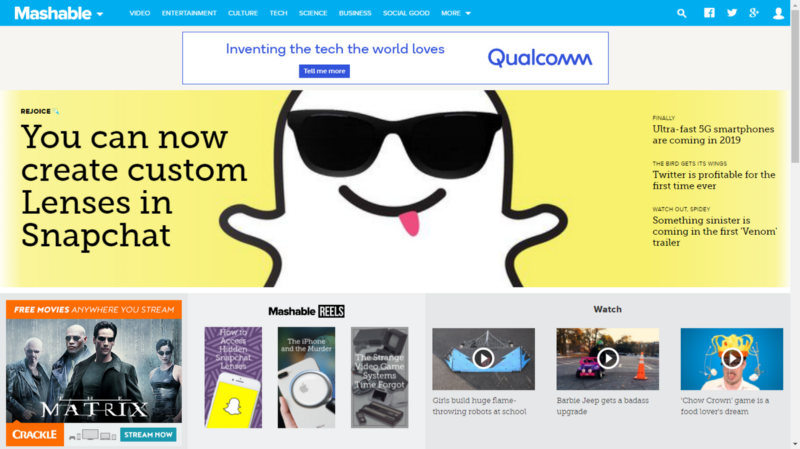Image resolution: width=800 pixels, height=449 pixels.
Task: Click the scrollbar down arrow
Action: click(795, 444)
